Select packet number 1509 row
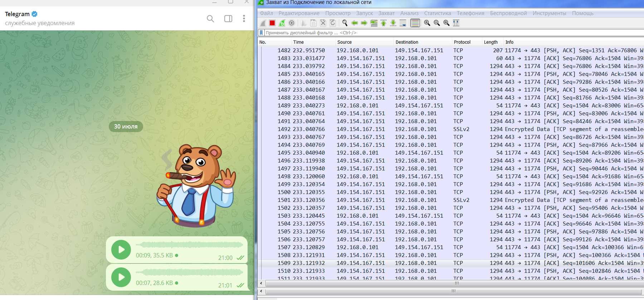 (451, 263)
